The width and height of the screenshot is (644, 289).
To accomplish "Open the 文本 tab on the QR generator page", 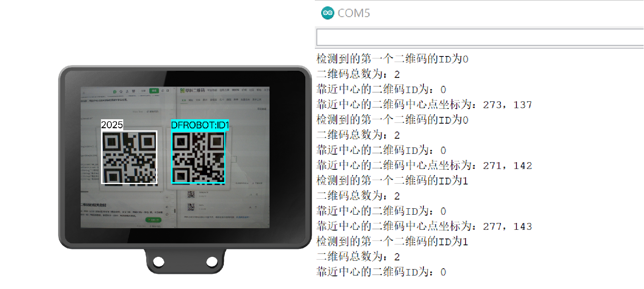I will click(184, 100).
